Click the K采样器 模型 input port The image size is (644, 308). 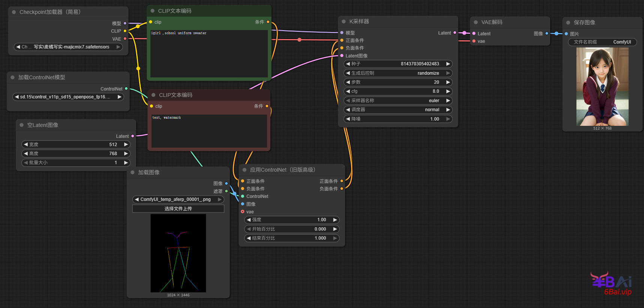pyautogui.click(x=342, y=33)
